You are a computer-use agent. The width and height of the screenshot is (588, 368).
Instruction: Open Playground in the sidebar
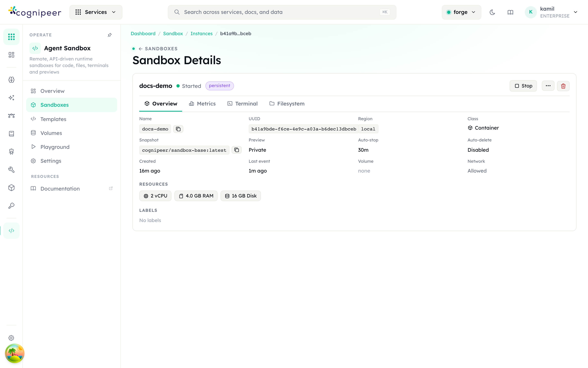click(72, 147)
